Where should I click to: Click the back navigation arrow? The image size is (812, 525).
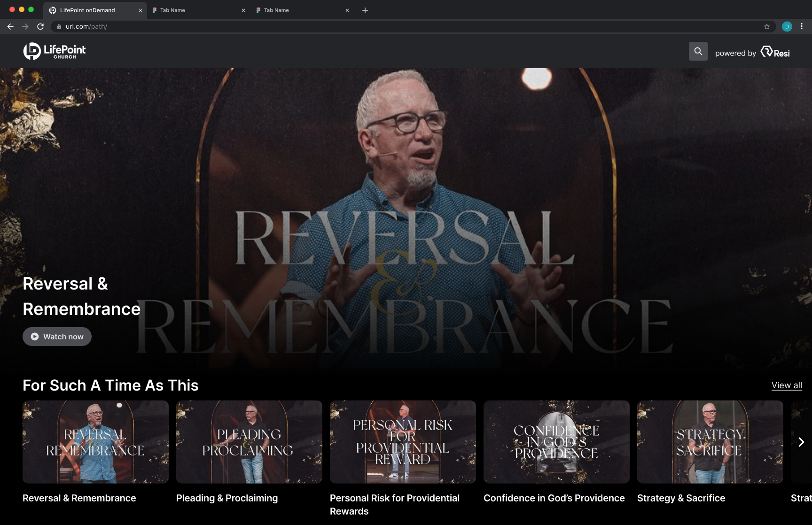(10, 26)
